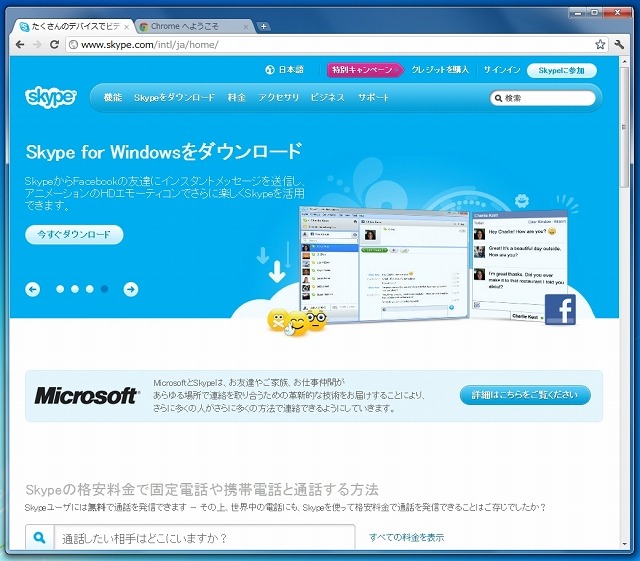Screen dimensions: 640x561
Task: Close the Skype tab
Action: pyautogui.click(x=127, y=27)
